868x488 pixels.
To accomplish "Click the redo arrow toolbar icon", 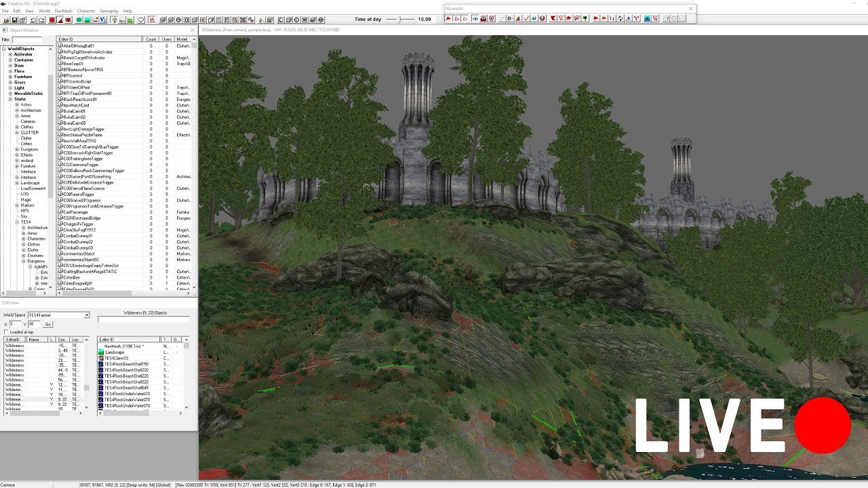I will (x=41, y=20).
